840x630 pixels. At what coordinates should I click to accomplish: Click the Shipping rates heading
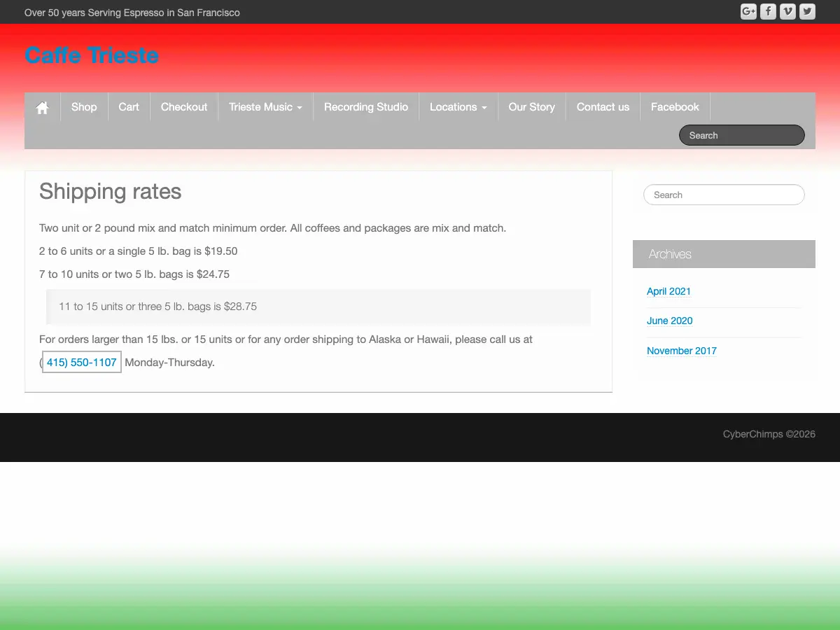111,191
